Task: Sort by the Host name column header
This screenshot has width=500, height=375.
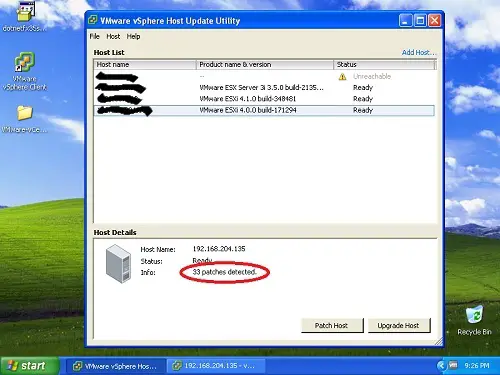Action: click(145, 65)
